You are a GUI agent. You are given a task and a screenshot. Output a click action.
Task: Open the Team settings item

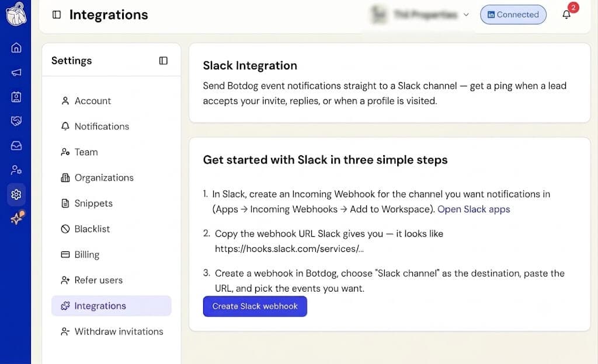[111, 152]
